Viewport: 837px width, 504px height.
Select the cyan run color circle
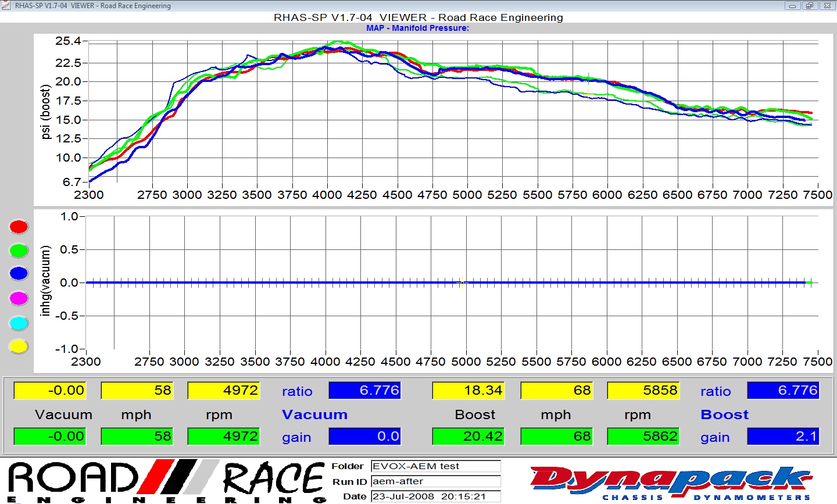19,323
